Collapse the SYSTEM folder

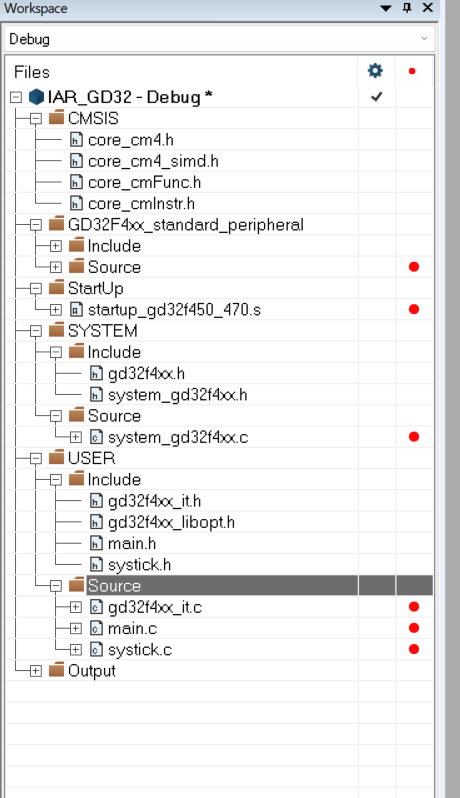pyautogui.click(x=36, y=331)
